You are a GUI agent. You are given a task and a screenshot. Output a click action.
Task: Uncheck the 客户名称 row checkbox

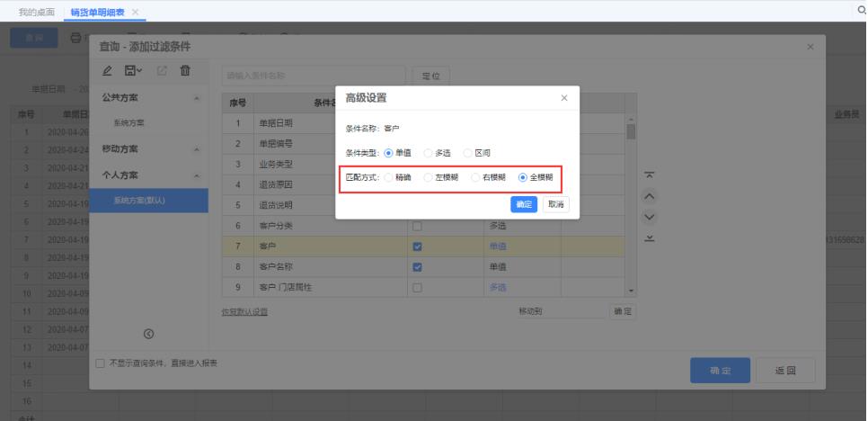coord(418,267)
